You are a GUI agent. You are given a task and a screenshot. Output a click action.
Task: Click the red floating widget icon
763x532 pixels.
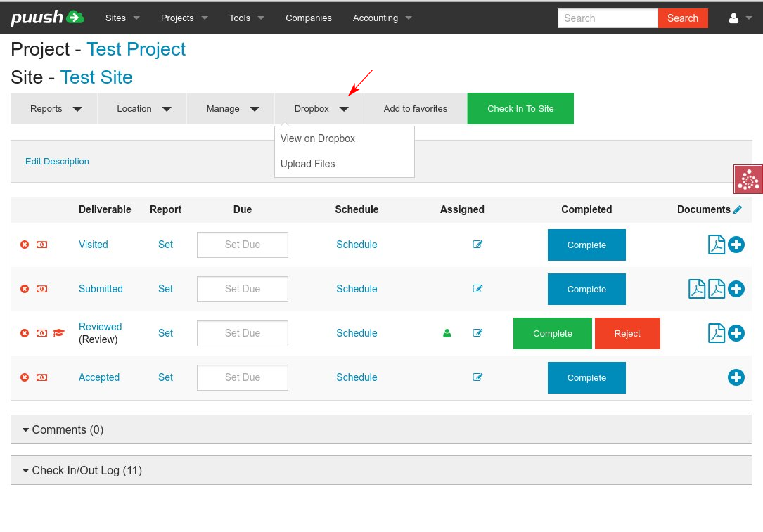pos(748,179)
